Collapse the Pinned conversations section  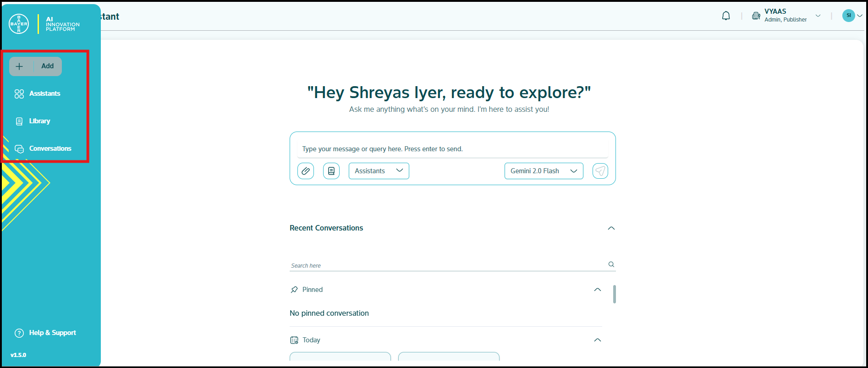[x=597, y=290]
